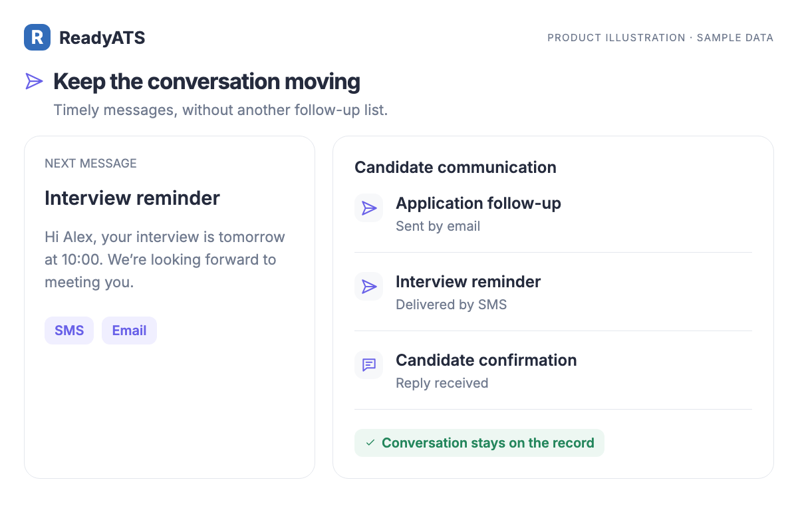Click the chat bubble icon for Candidate confirmation
This screenshot has width=798, height=532.
(x=369, y=365)
